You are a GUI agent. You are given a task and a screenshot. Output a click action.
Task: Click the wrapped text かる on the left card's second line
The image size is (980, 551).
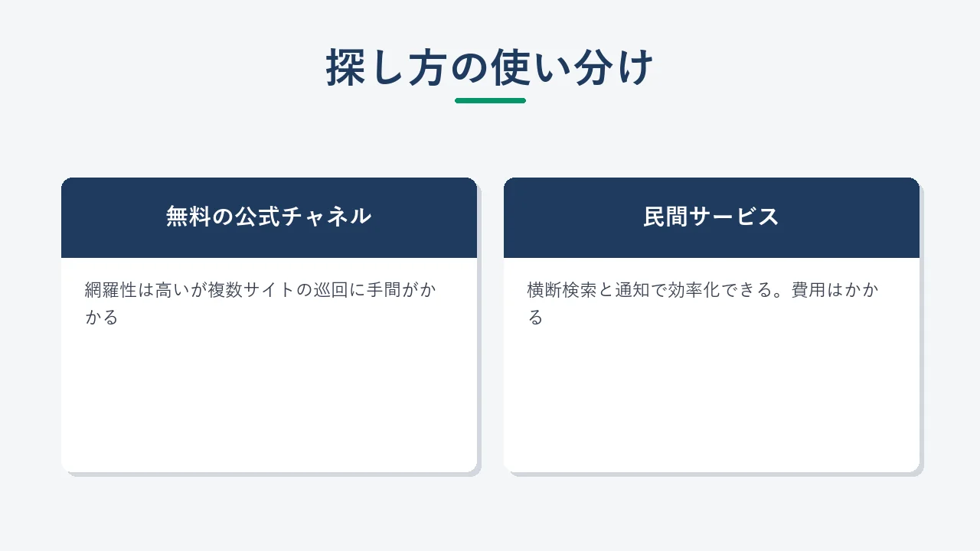(x=102, y=317)
